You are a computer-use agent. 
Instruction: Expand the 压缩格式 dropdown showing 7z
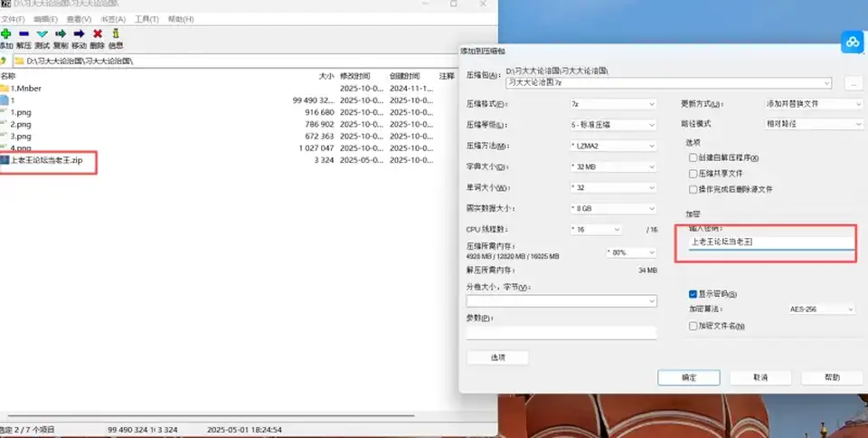[613, 104]
